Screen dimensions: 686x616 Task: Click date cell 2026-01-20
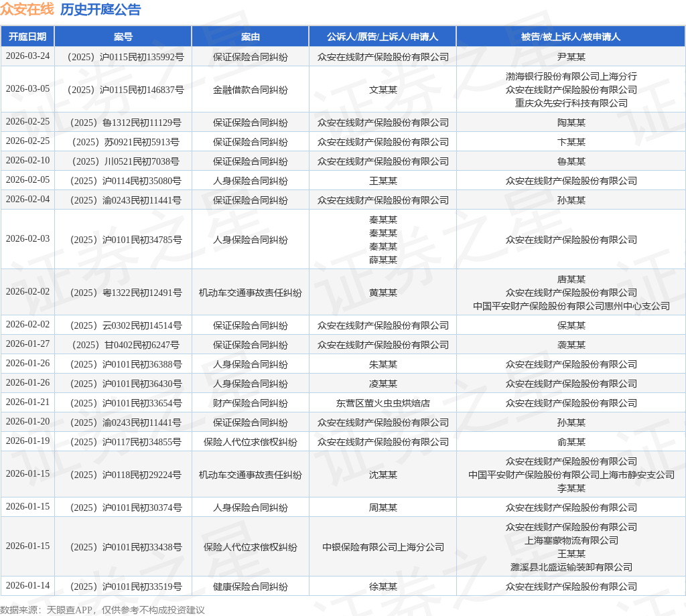pyautogui.click(x=27, y=421)
